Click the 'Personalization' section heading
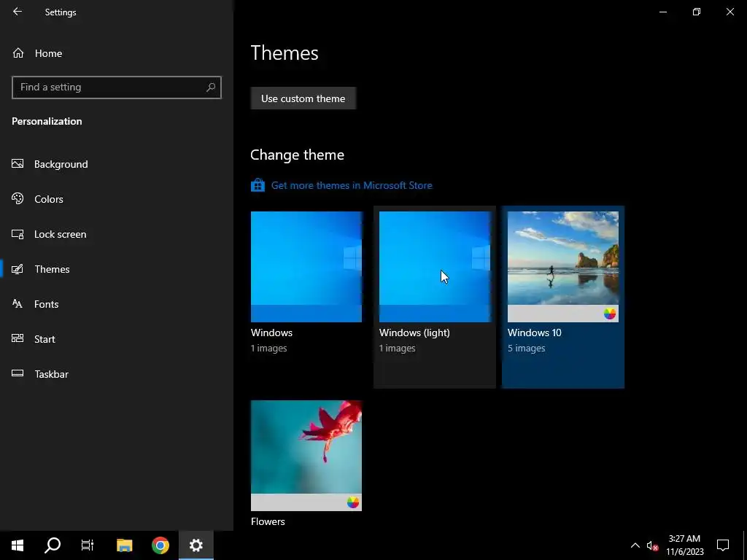 click(x=47, y=121)
